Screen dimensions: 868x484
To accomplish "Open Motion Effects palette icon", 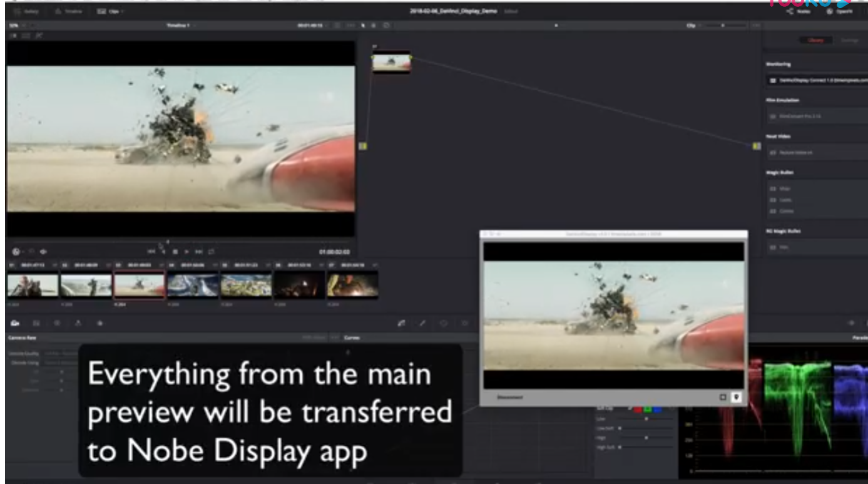I will [99, 323].
